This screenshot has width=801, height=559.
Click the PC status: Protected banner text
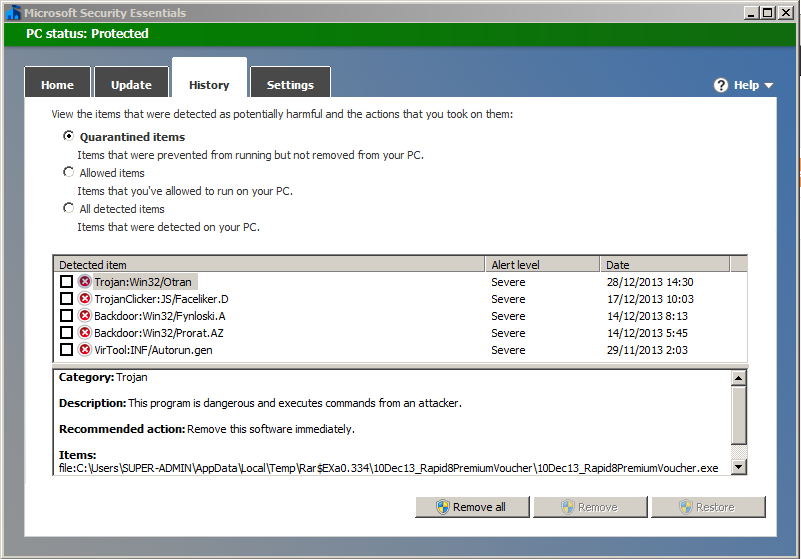87,34
